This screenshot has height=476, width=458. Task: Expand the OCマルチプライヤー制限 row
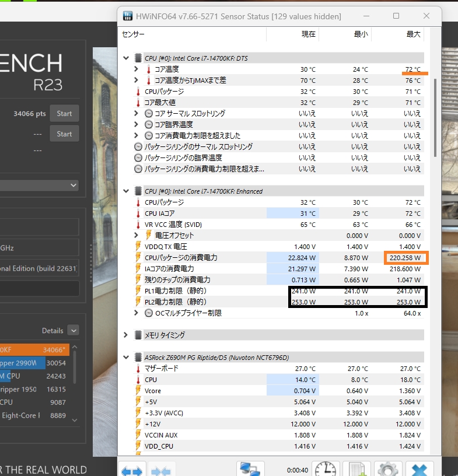click(x=136, y=313)
